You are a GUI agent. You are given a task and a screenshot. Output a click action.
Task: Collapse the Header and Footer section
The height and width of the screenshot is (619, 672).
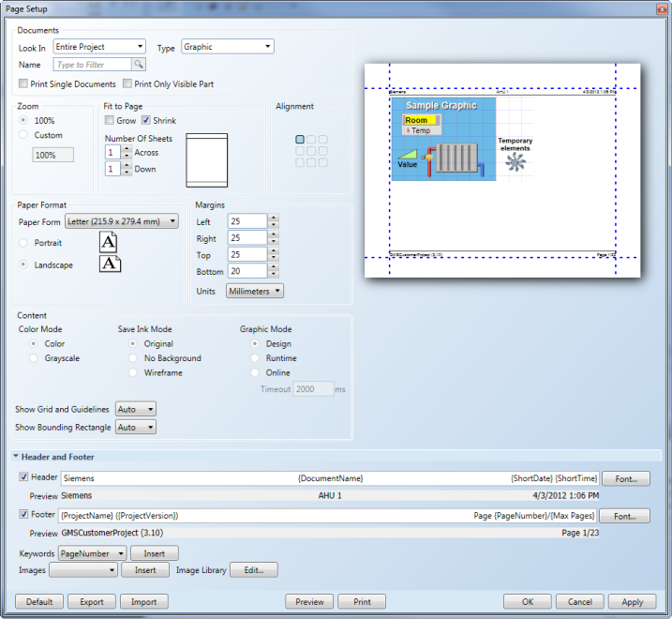pos(16,457)
